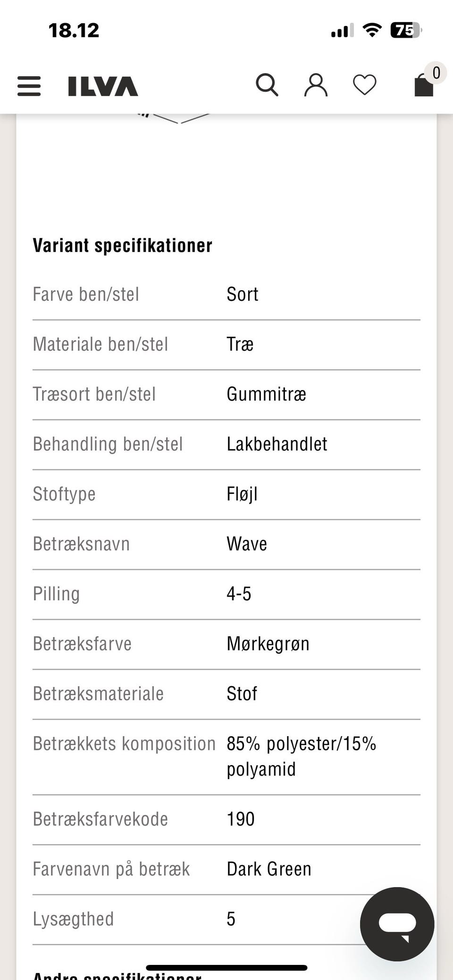Tap the battery indicator in status bar
453x980 pixels.
tap(405, 31)
